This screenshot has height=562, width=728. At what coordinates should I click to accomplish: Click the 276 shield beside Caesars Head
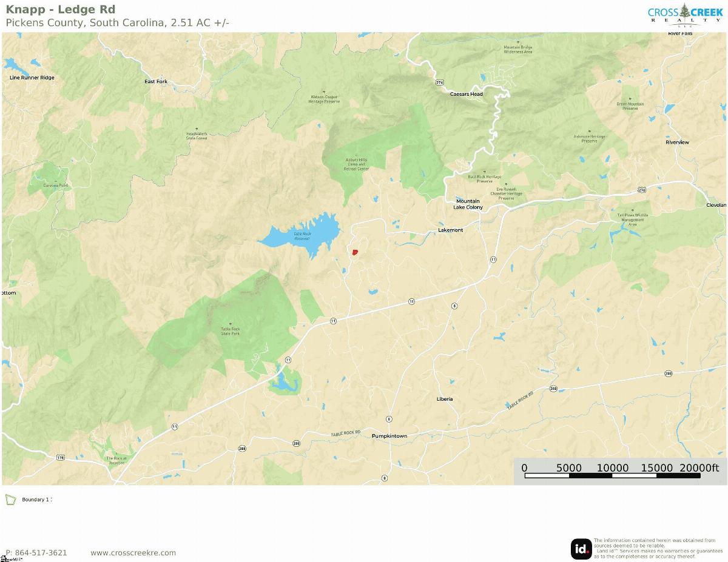click(x=439, y=81)
